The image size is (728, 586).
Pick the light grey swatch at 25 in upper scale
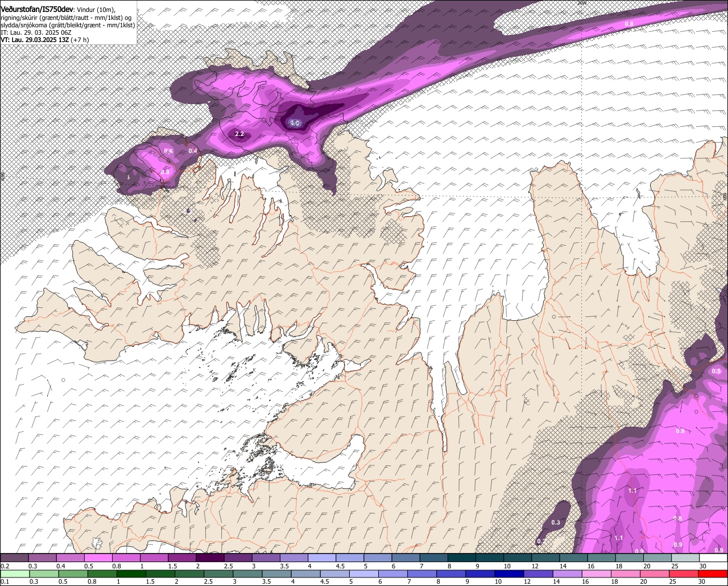pos(686,558)
